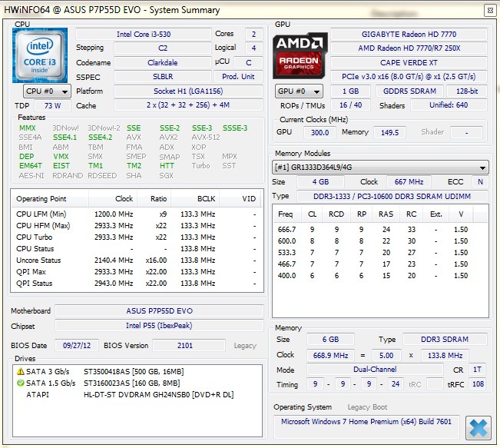The width and height of the screenshot is (500, 448).
Task: Click the Intel P55 (IbexPeak) chipset field
Action: click(160, 326)
